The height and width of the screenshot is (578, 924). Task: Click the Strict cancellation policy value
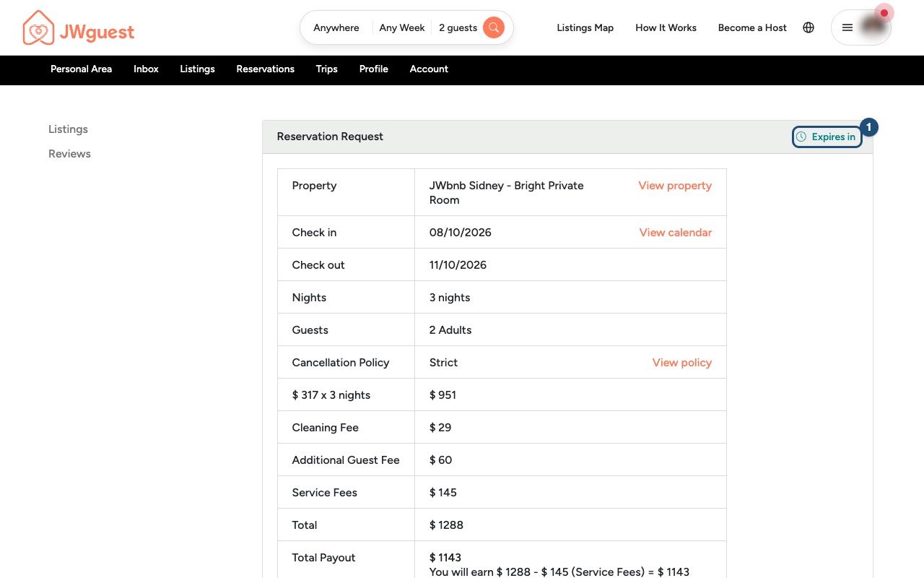443,363
